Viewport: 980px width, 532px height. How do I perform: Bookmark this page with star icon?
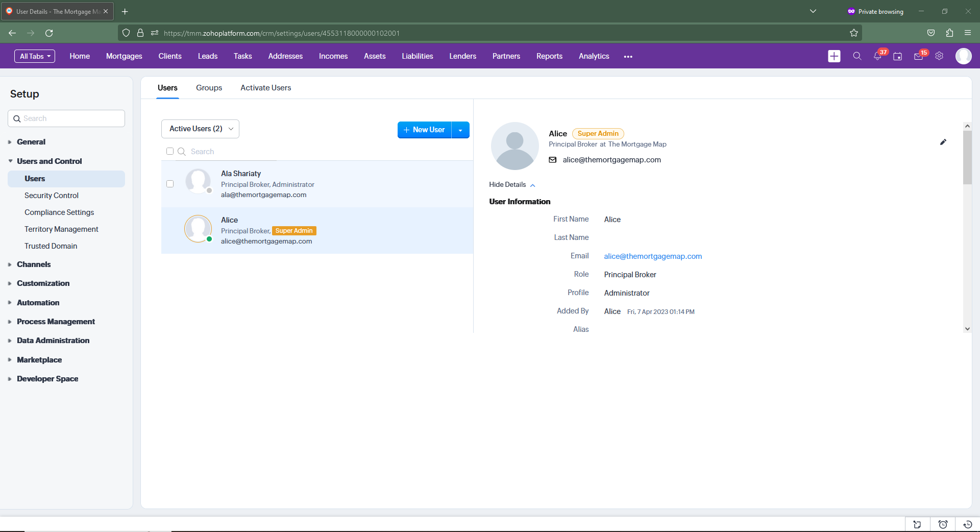click(x=854, y=33)
